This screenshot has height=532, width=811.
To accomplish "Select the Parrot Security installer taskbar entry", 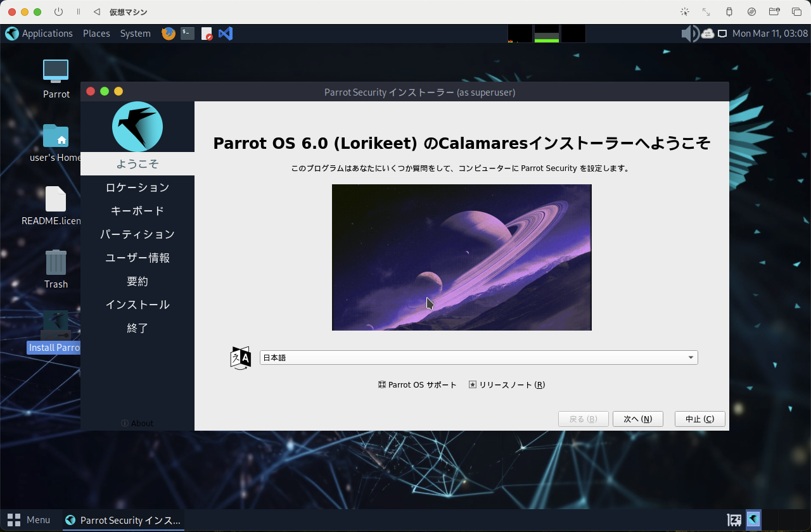I will coord(124,520).
